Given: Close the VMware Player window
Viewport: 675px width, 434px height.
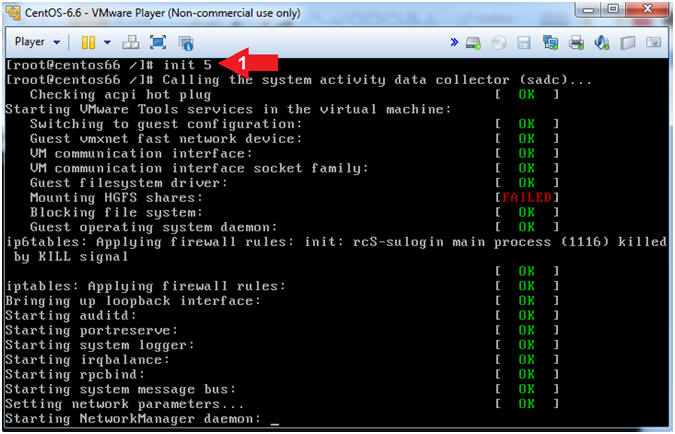Looking at the screenshot, I should tap(647, 9).
